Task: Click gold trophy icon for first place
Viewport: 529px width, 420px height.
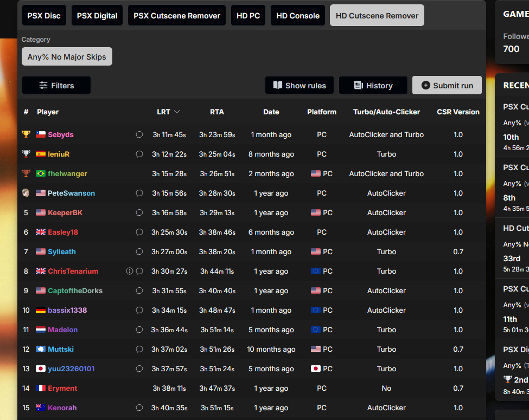Action: point(26,134)
